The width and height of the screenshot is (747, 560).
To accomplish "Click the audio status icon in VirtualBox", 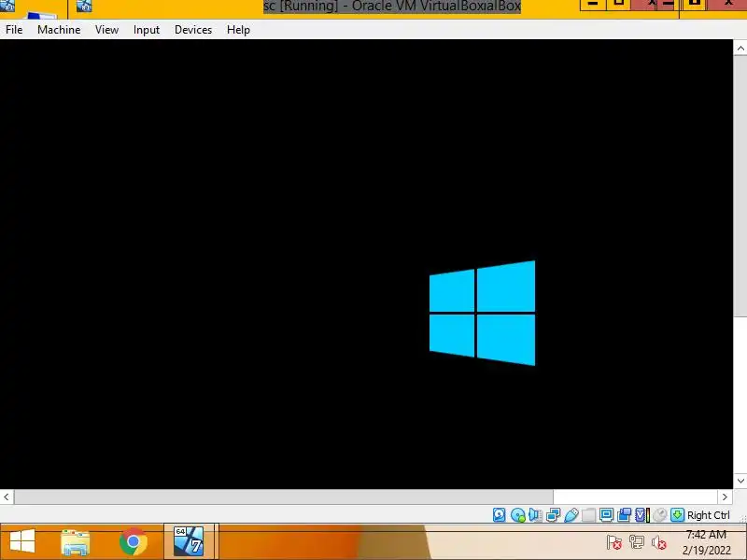I will [535, 515].
